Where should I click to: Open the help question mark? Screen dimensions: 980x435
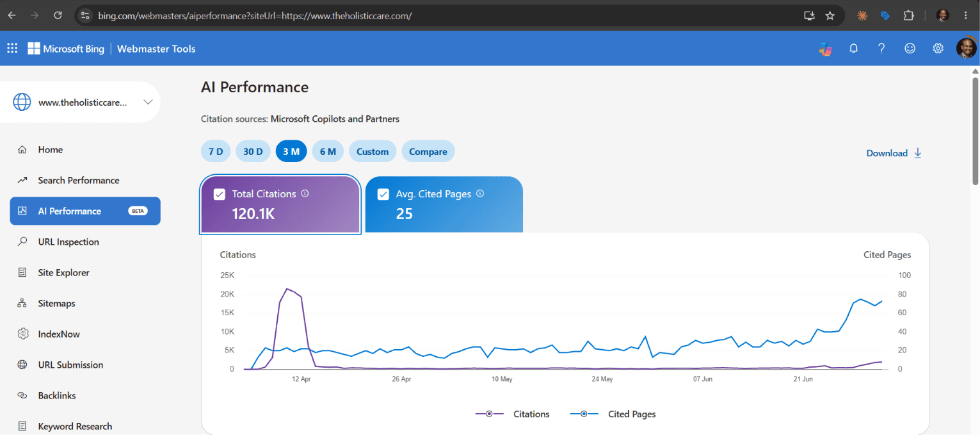coord(881,49)
